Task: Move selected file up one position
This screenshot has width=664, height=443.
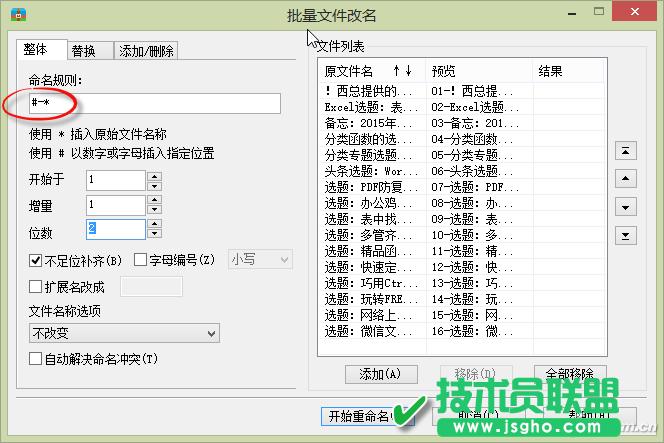Action: point(625,179)
